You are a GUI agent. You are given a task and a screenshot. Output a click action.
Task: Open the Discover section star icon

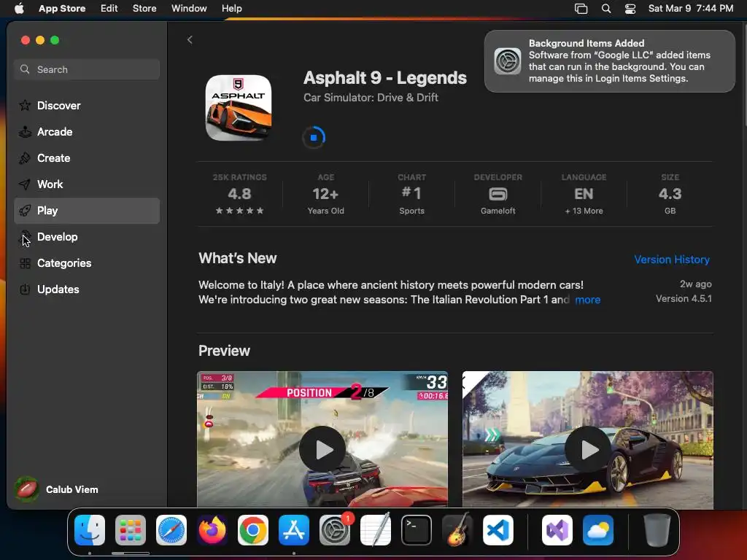pos(25,105)
